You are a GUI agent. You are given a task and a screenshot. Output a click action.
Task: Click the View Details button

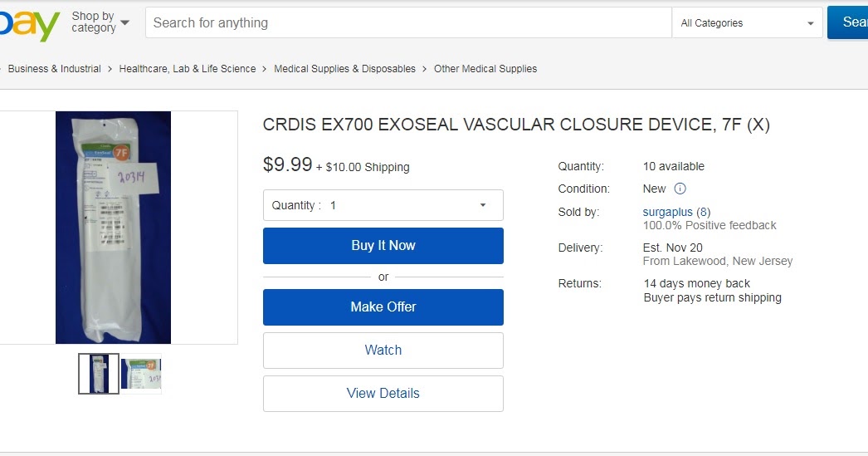tap(383, 394)
